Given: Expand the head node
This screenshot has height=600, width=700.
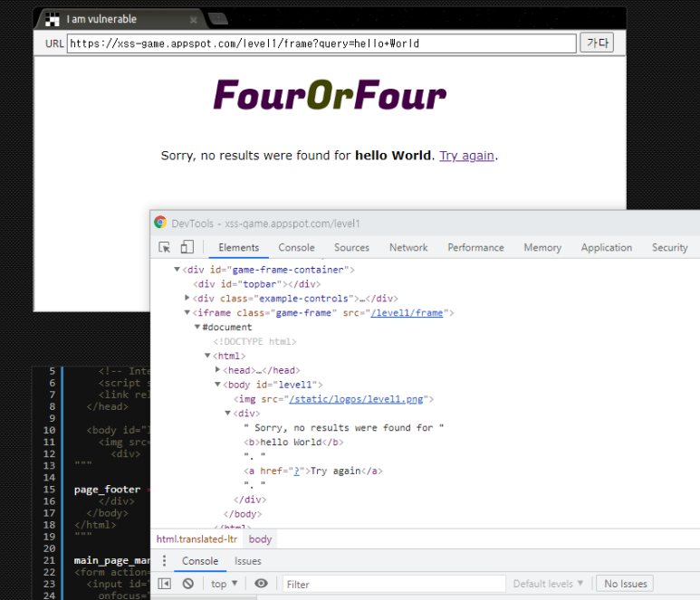Looking at the screenshot, I should 217,369.
